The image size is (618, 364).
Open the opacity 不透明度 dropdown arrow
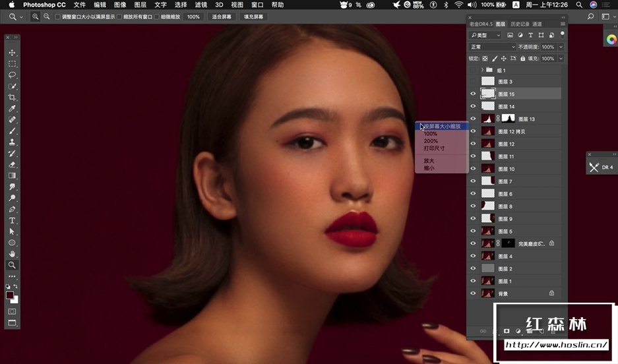pos(561,47)
